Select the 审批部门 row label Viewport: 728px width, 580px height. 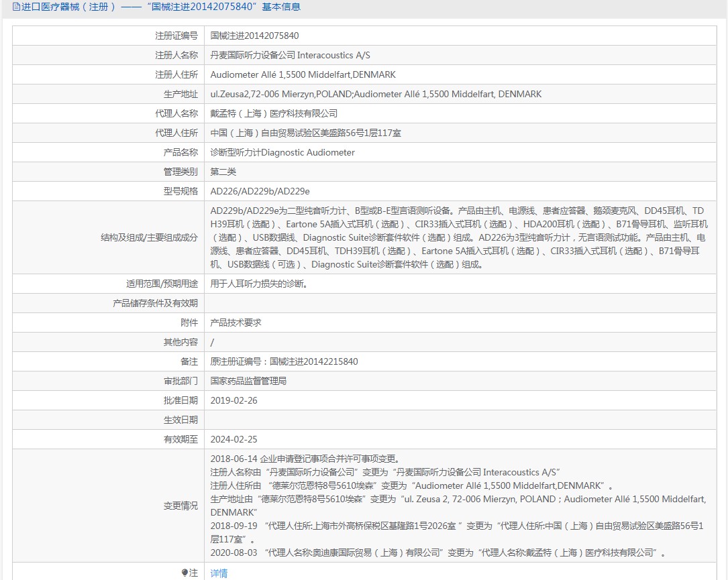(x=180, y=381)
